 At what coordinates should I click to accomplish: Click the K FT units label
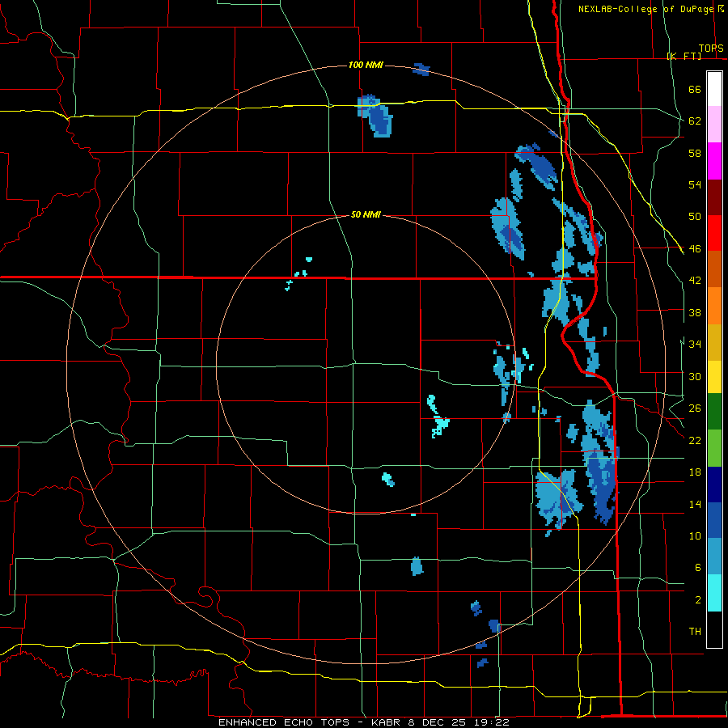click(x=684, y=56)
